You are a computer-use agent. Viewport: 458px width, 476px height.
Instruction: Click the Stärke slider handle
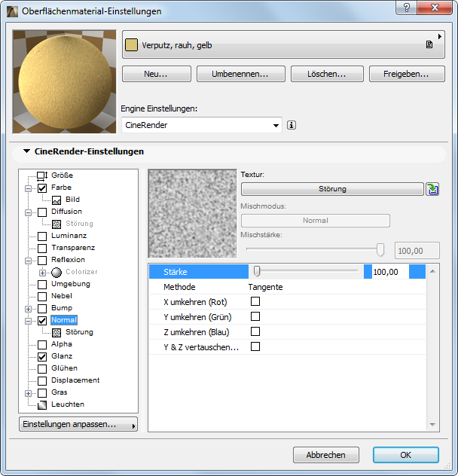click(257, 271)
